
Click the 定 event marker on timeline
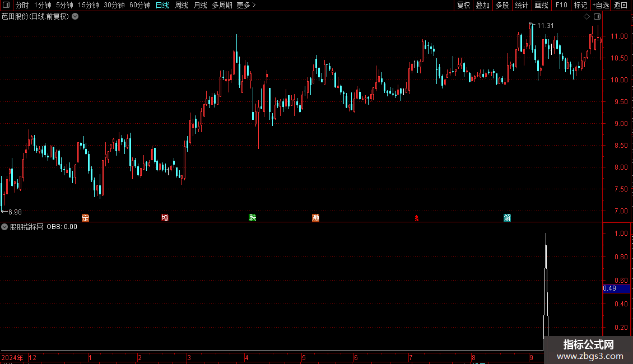point(85,218)
